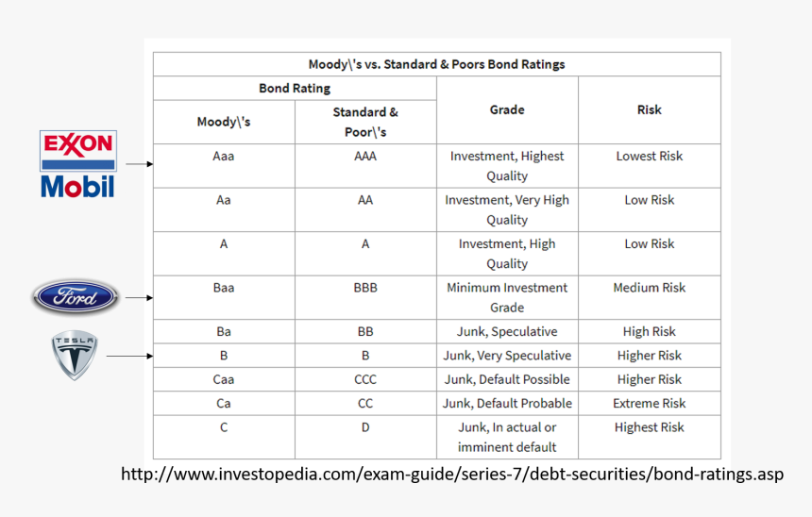
Task: Click the Lowest Risk cell
Action: click(650, 157)
